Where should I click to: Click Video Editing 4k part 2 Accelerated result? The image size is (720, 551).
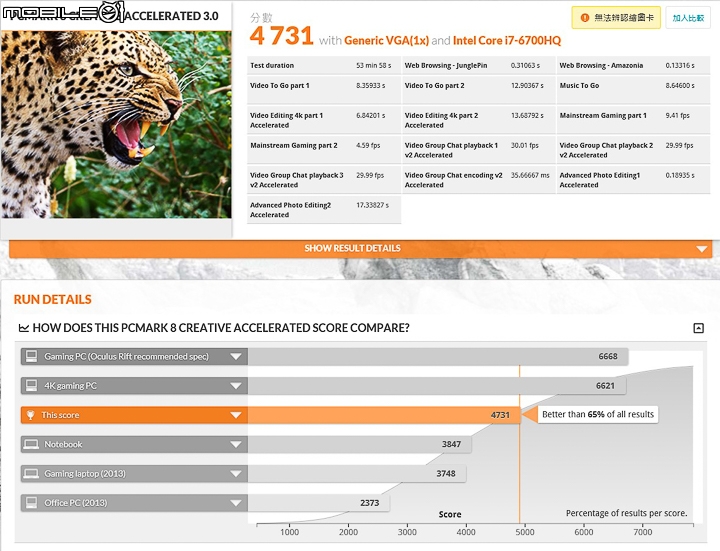478,120
